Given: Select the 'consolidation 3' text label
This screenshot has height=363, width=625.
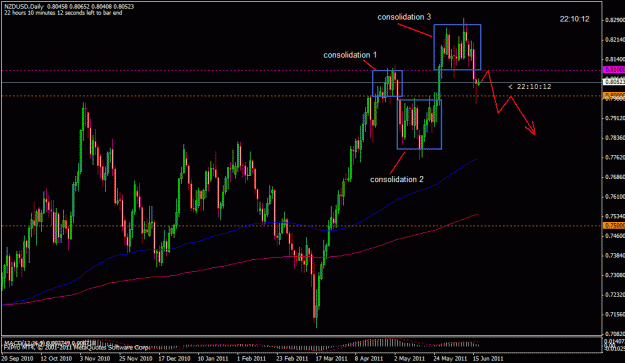Looking at the screenshot, I should tap(404, 17).
